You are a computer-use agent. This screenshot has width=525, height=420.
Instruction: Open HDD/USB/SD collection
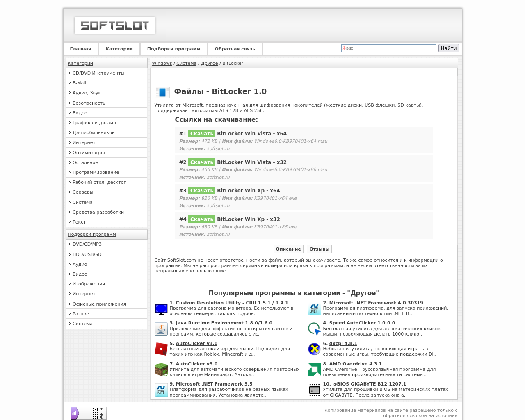(x=107, y=254)
